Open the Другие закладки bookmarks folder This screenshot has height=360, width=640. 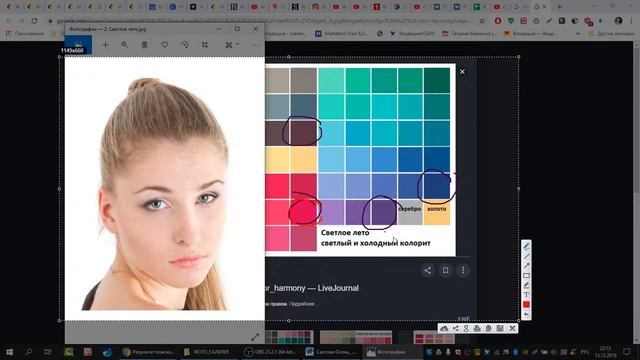pos(611,34)
